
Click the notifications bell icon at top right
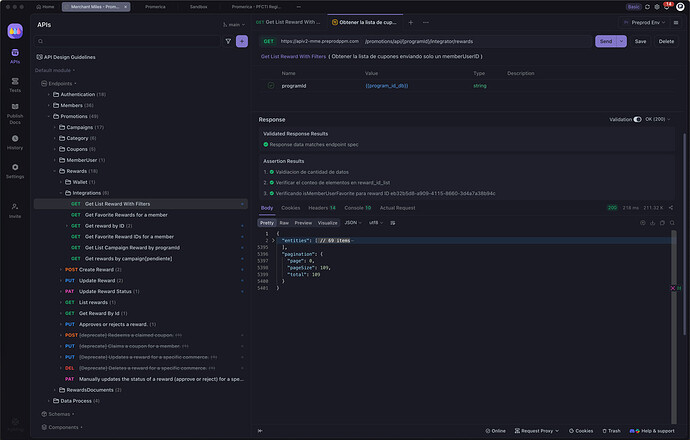tap(667, 6)
